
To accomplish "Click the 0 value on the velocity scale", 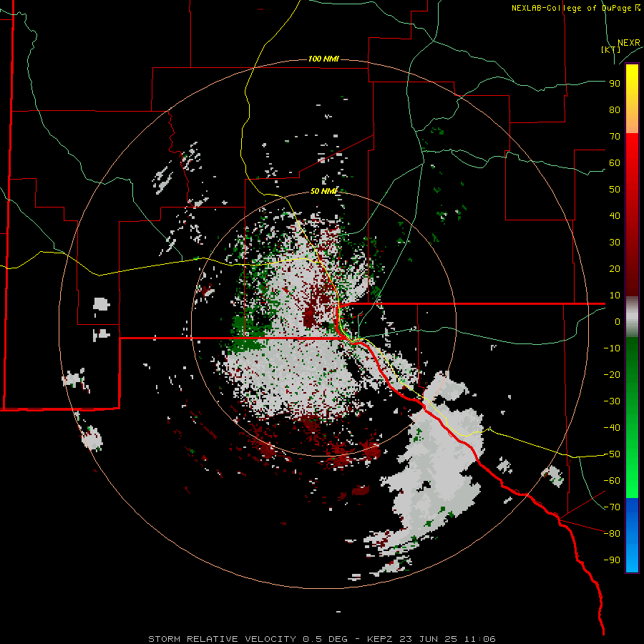I will [x=618, y=321].
